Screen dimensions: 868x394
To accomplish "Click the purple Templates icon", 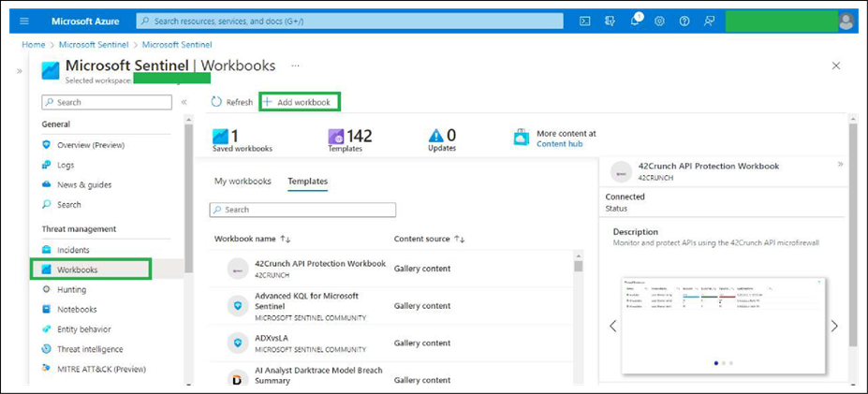I will click(336, 137).
